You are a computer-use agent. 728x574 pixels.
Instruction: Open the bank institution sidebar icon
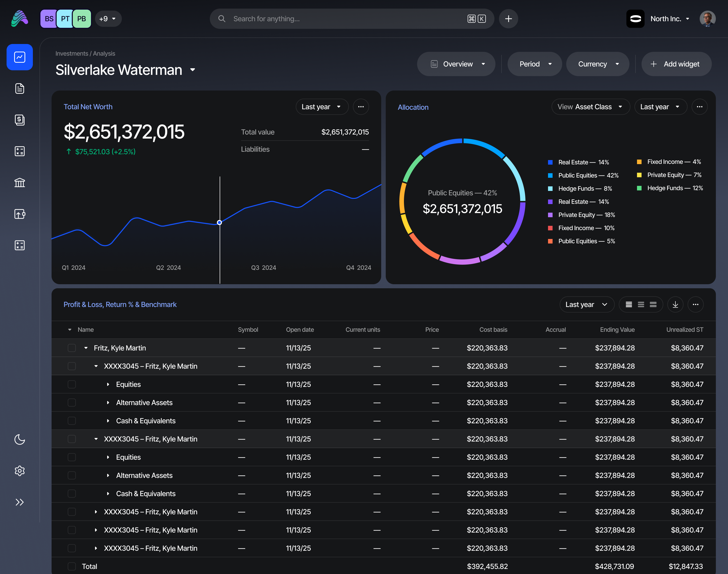pyautogui.click(x=19, y=183)
